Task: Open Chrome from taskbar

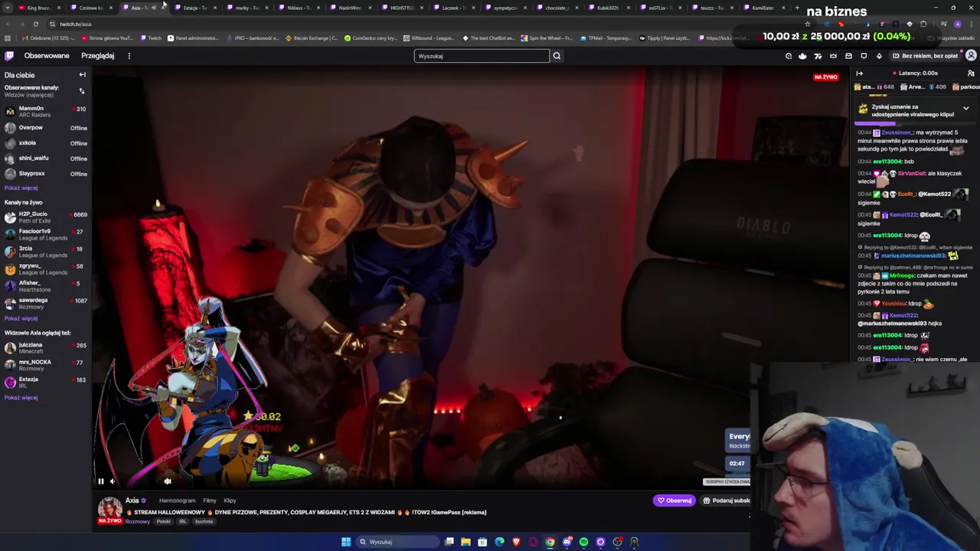Action: [550, 542]
